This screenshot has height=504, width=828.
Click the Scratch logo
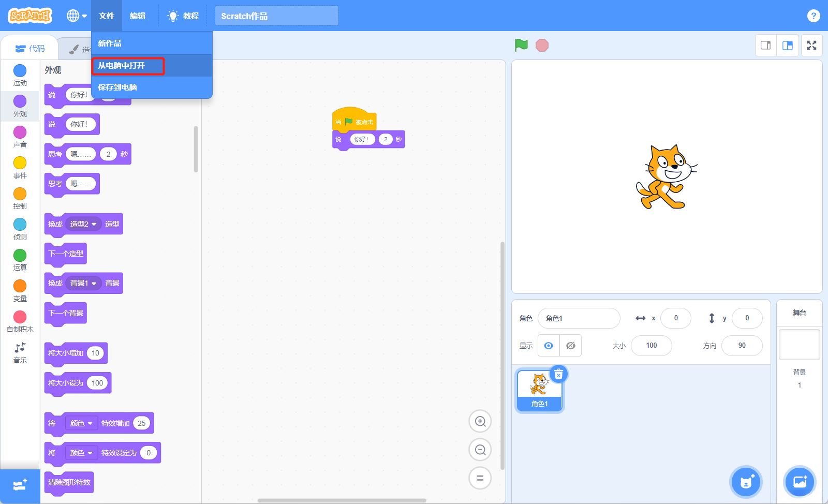[x=30, y=16]
